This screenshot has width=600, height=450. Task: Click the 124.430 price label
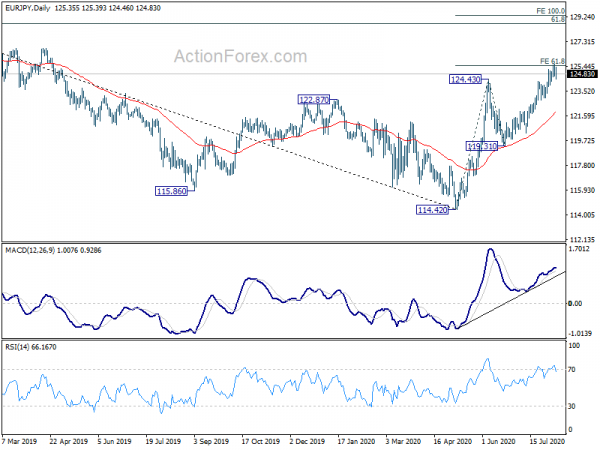tap(465, 79)
